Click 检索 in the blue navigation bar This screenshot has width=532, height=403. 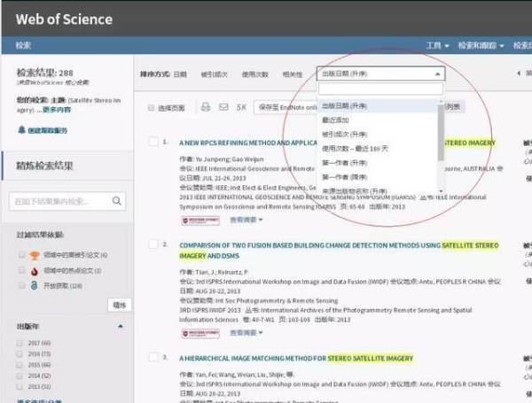(23, 45)
